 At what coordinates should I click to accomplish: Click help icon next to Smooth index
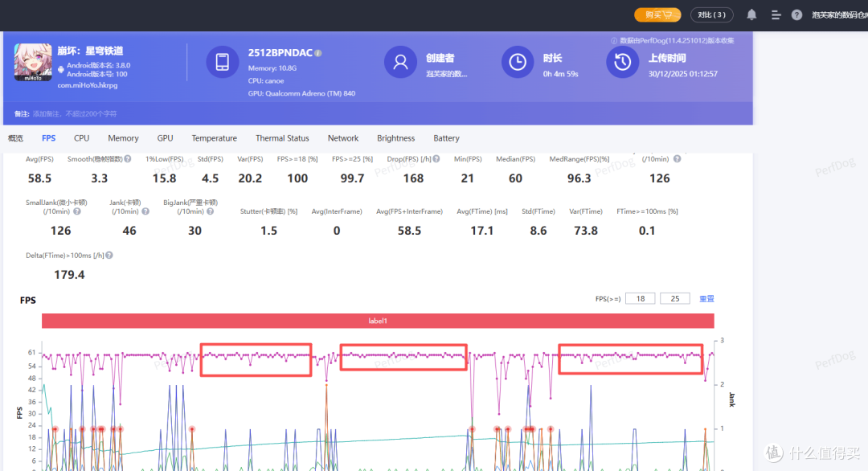point(128,159)
